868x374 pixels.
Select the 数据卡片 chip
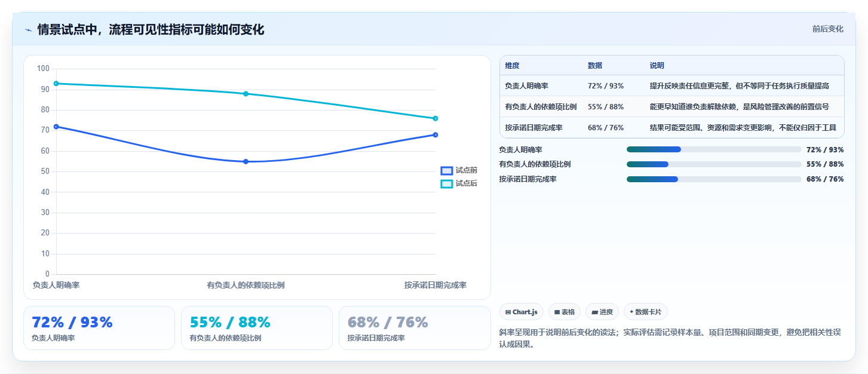(646, 312)
